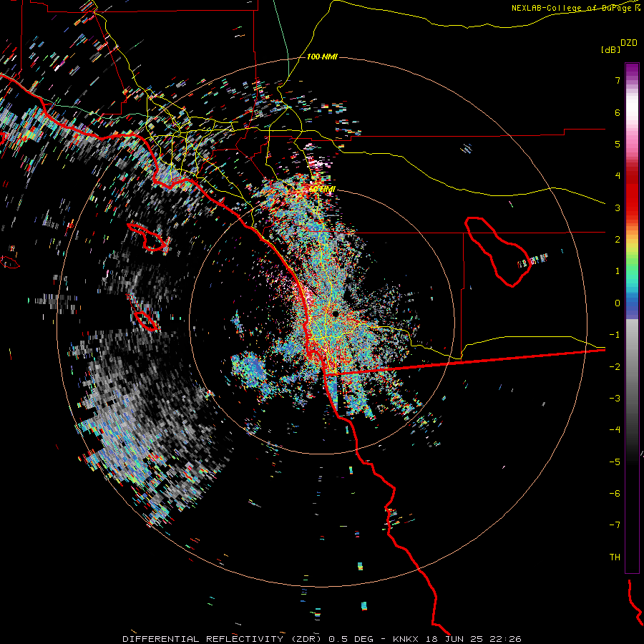This screenshot has height=644, width=644.
Task: Click the KNKX station identifier text
Action: pos(406,639)
